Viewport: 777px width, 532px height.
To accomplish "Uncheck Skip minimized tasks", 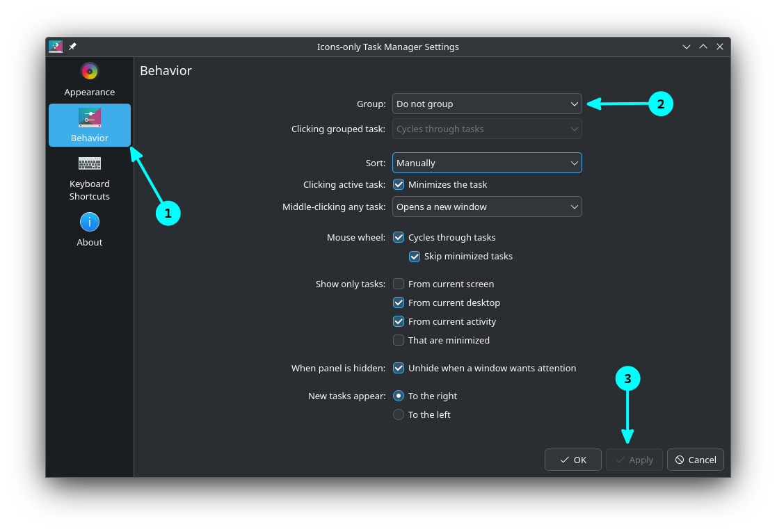I will tap(415, 257).
